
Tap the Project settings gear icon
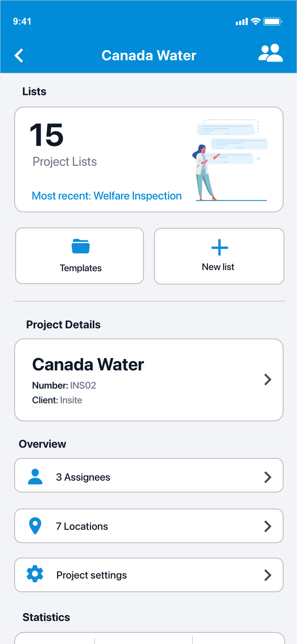pyautogui.click(x=35, y=574)
